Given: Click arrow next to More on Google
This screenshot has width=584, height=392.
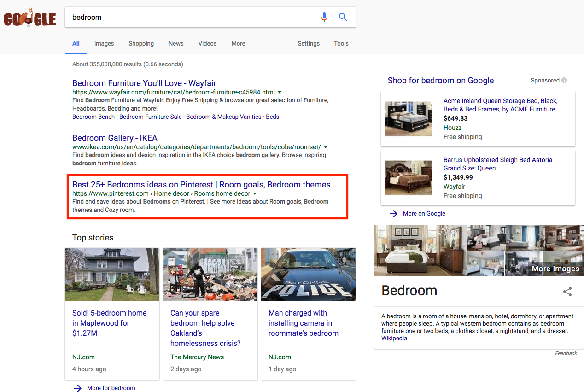Looking at the screenshot, I should 393,213.
